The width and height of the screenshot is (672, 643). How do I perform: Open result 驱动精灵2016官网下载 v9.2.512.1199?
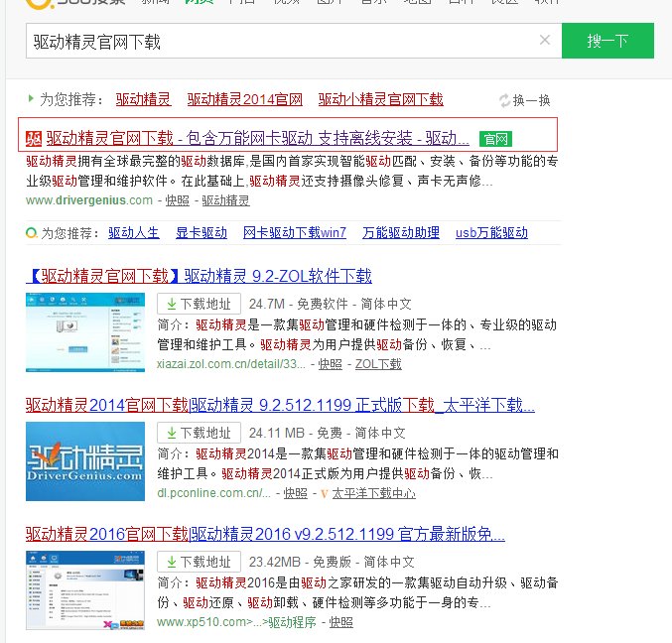coord(265,534)
